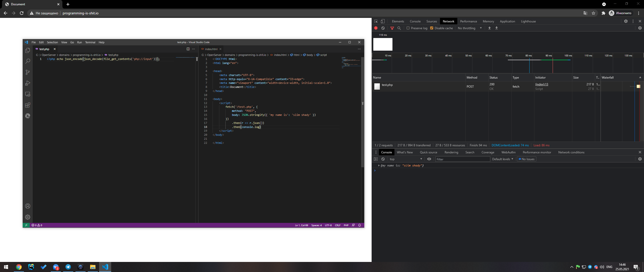Uncheck the Disable cache checkbox
The height and width of the screenshot is (272, 644).
point(432,28)
